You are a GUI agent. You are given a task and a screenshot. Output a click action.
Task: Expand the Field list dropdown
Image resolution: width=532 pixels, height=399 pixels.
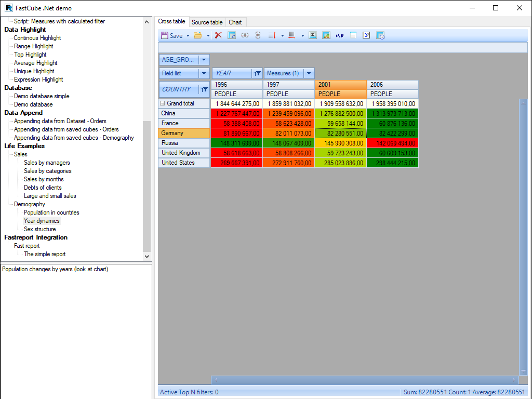point(204,73)
